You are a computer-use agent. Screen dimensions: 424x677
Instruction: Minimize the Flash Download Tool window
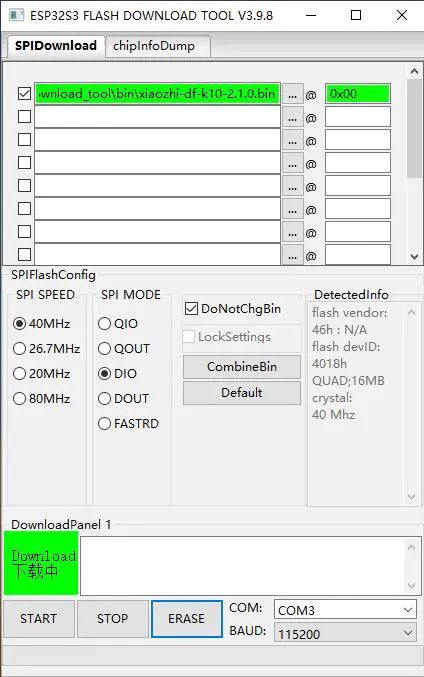point(311,16)
